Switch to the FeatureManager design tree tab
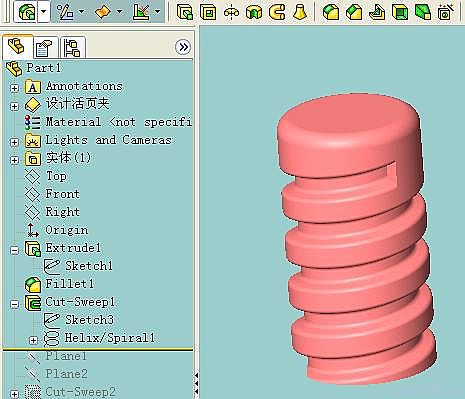Viewport: 465px width, 399px height. [17, 47]
